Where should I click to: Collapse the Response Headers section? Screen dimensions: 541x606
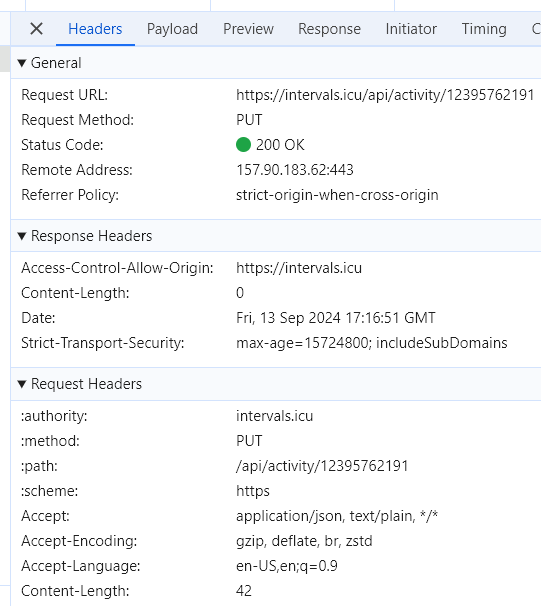[22, 236]
